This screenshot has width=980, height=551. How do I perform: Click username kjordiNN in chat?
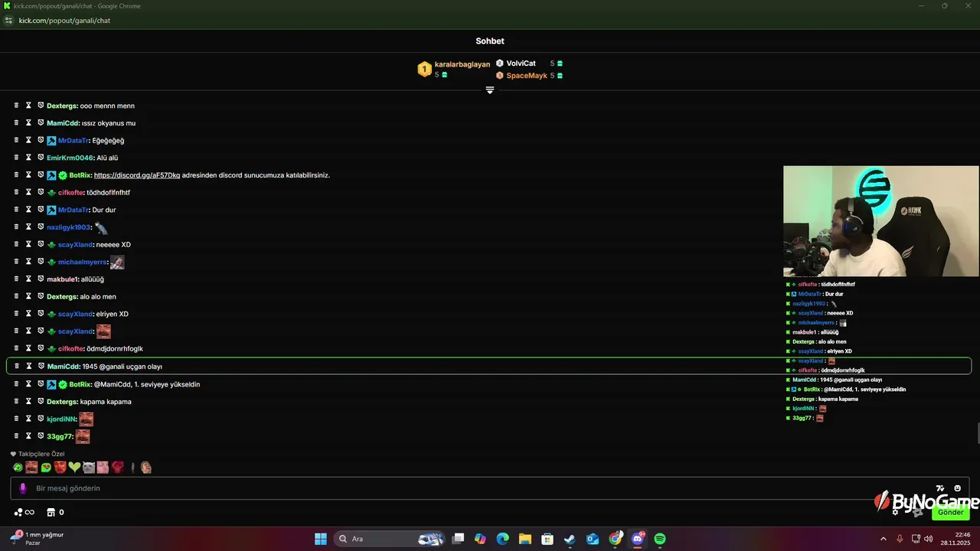(61, 419)
